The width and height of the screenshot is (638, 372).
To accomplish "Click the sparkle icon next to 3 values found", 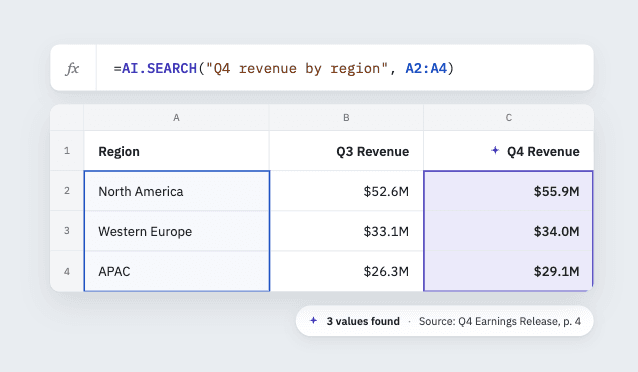I will pyautogui.click(x=313, y=321).
